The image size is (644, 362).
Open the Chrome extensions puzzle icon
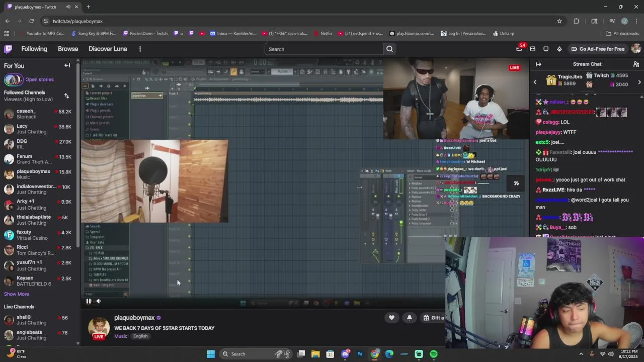(577, 21)
